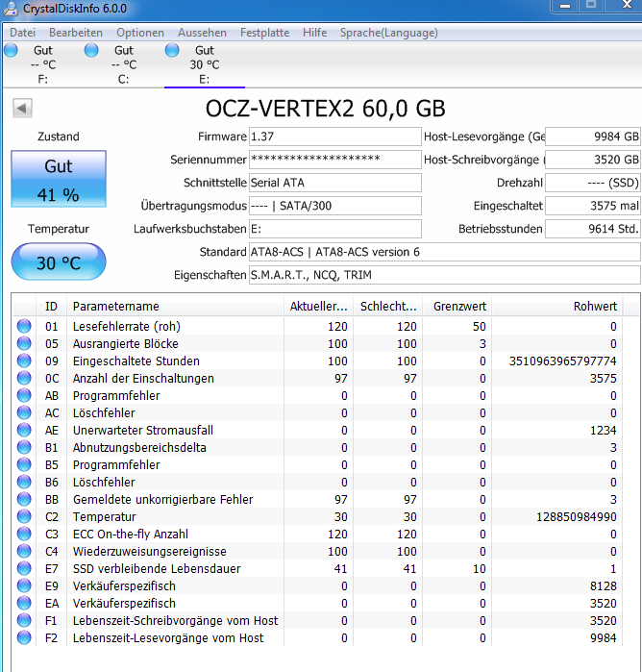This screenshot has height=672, width=642.
Task: Open the Sprache(Language) menu
Action: click(388, 33)
